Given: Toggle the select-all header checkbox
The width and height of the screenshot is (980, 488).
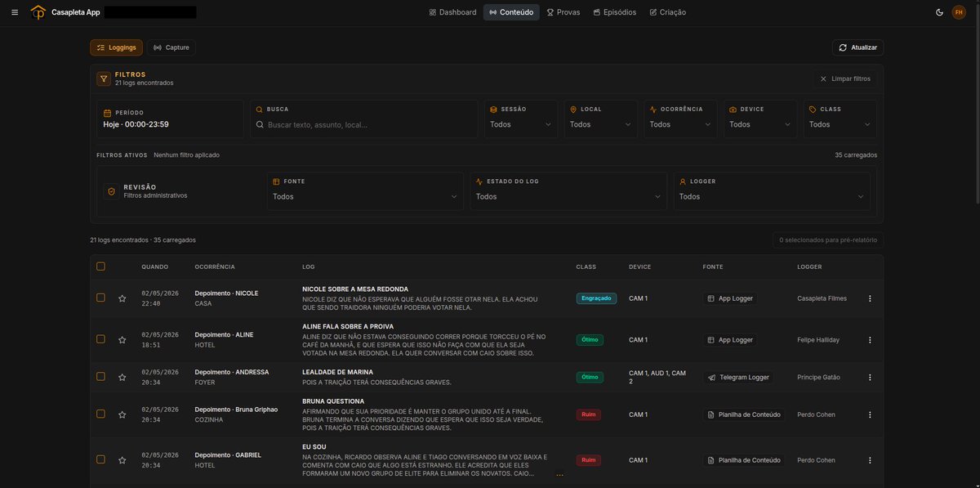Looking at the screenshot, I should tap(100, 266).
